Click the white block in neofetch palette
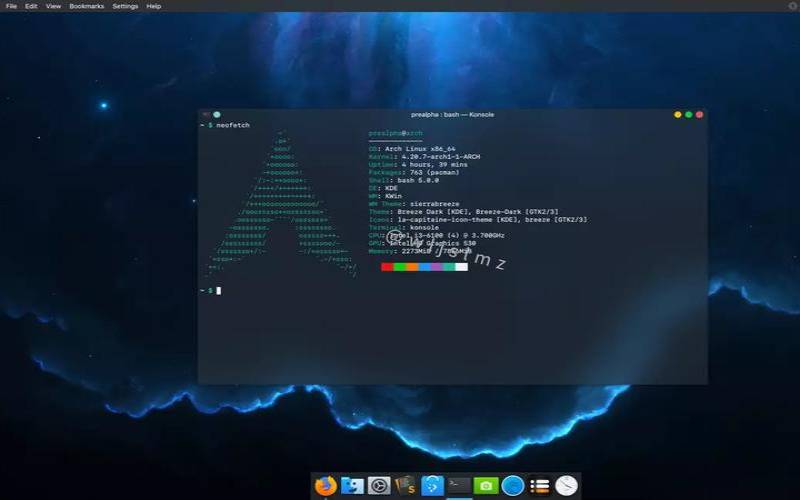The width and height of the screenshot is (800, 500). (461, 267)
